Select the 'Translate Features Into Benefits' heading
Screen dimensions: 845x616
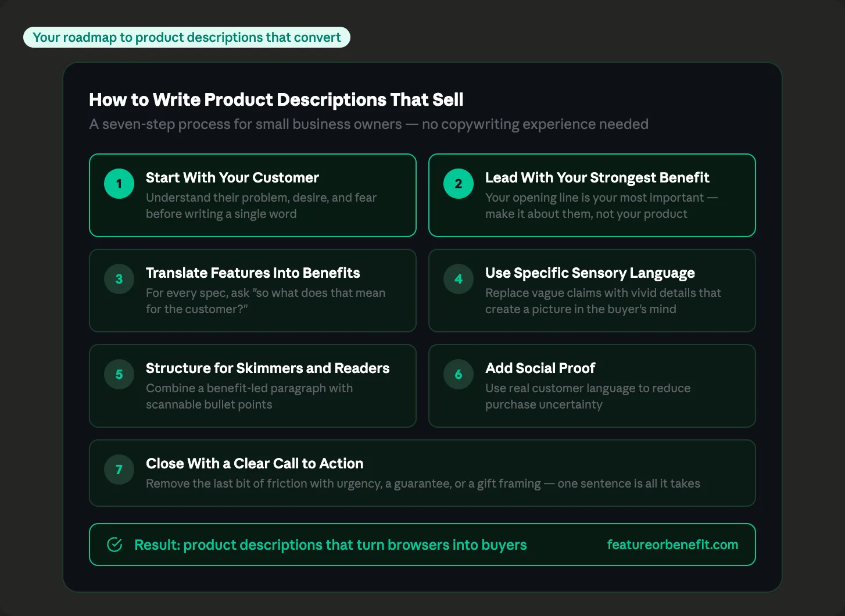click(253, 273)
